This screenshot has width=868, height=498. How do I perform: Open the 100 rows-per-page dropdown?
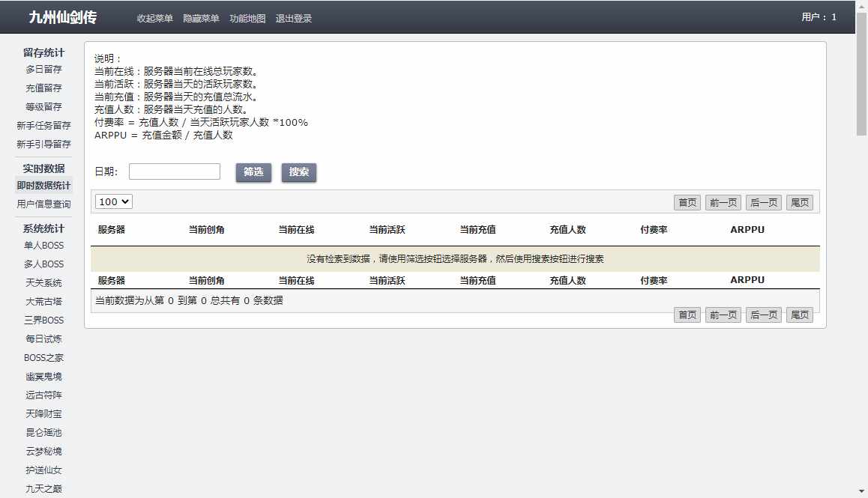114,202
